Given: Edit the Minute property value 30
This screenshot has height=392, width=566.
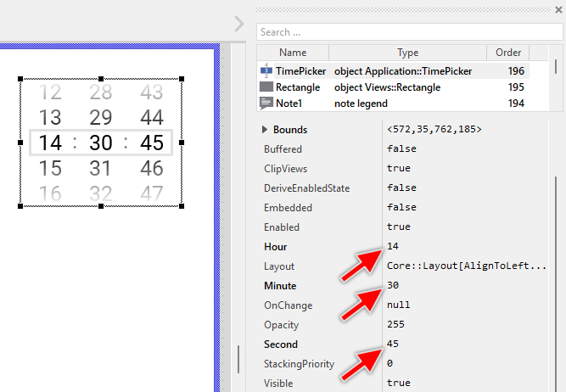Looking at the screenshot, I should click(392, 286).
